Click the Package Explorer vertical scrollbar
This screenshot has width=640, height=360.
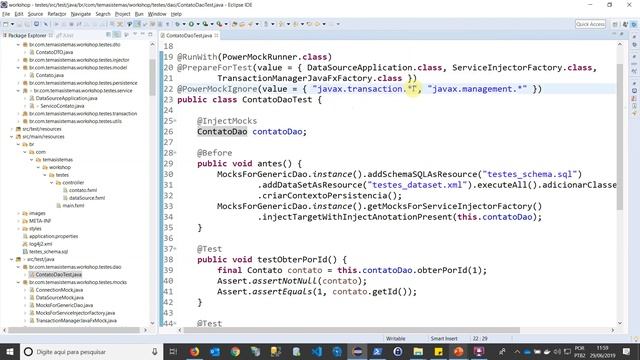coord(152,78)
